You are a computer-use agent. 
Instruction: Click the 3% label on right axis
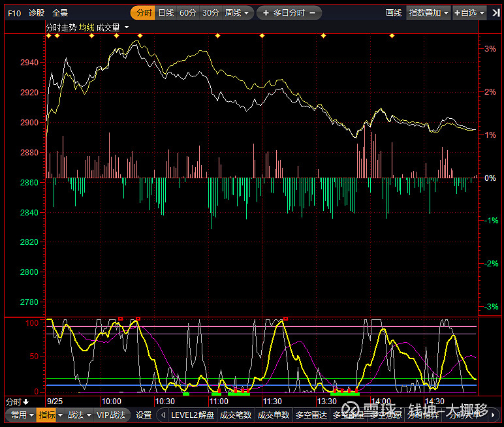click(x=490, y=49)
